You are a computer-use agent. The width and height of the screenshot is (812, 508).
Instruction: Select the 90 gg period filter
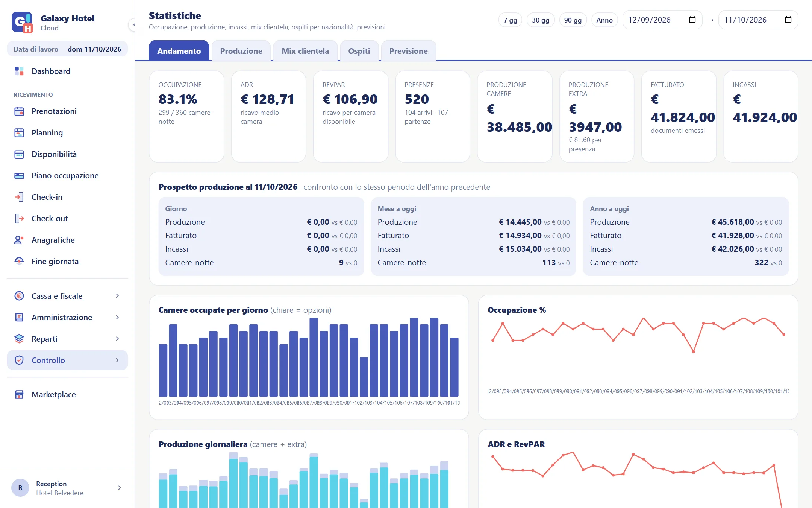(573, 20)
